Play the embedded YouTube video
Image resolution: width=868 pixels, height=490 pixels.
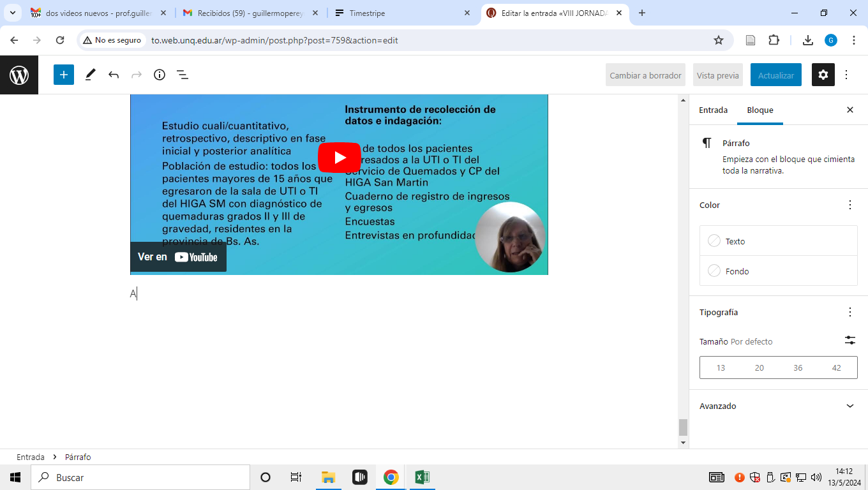[x=339, y=158]
